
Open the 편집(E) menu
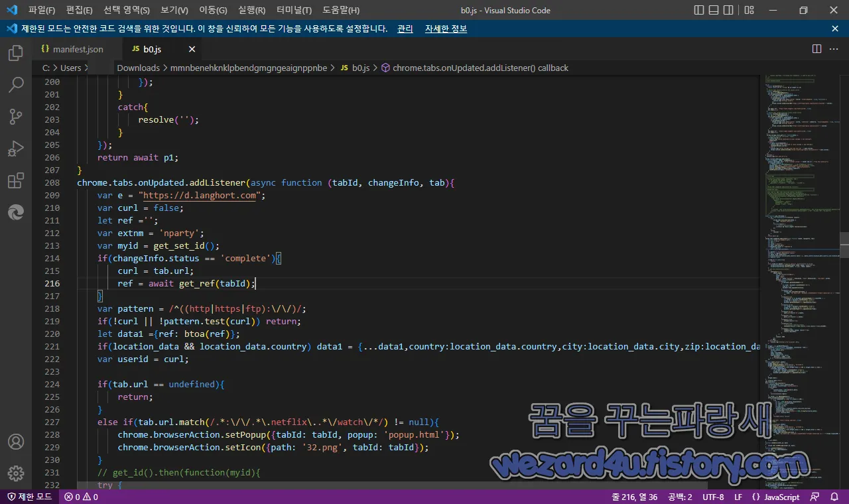(x=80, y=10)
